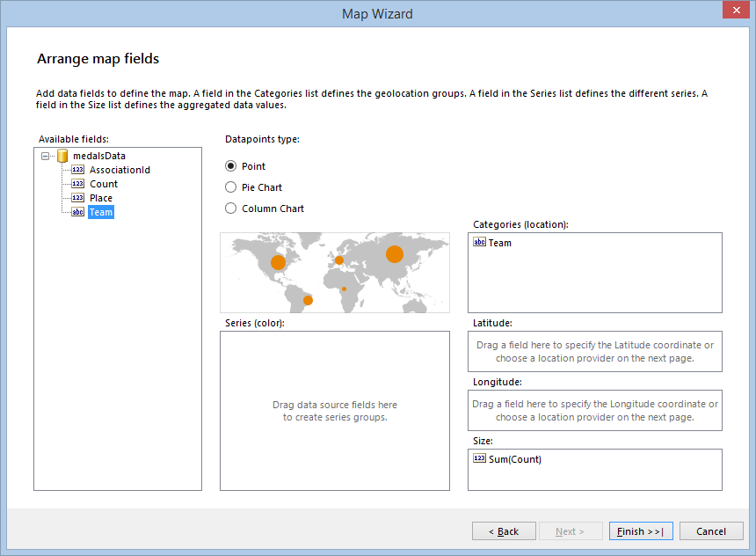Select the Count field under medalsData

(103, 184)
